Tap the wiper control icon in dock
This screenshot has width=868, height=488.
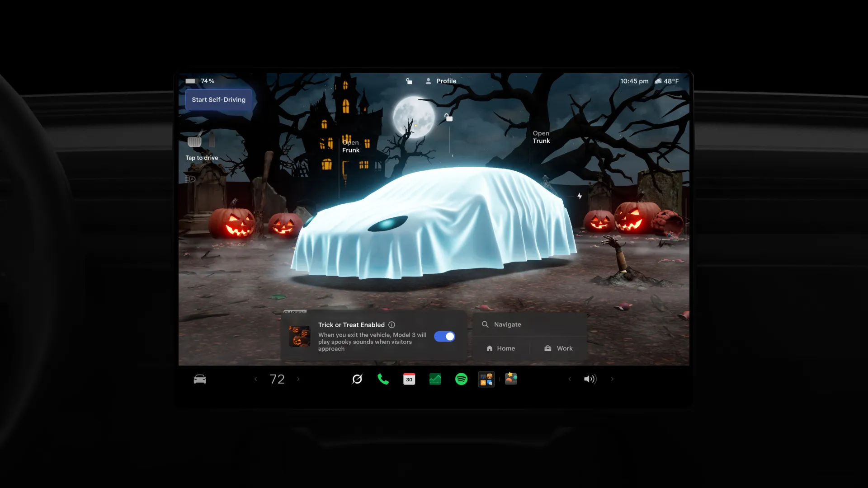click(357, 379)
